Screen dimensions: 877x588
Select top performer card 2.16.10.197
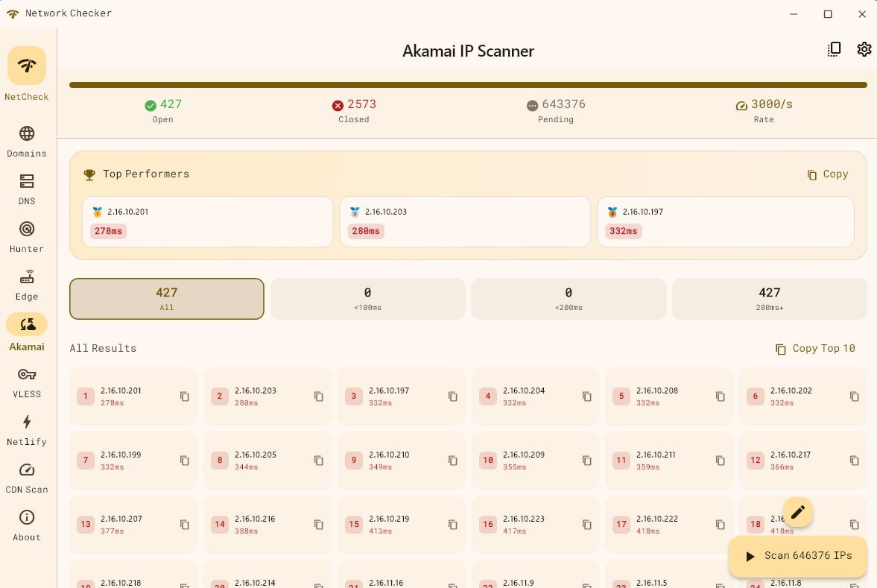(726, 221)
